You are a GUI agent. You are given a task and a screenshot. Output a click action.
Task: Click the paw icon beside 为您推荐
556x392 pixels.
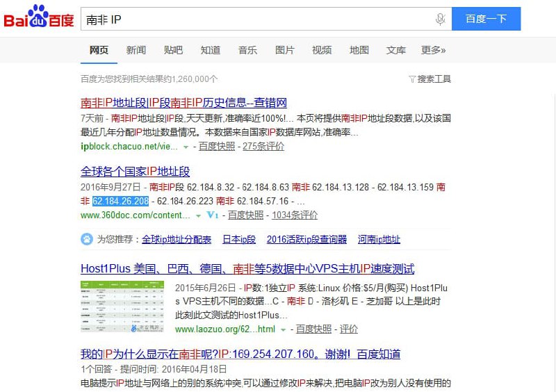[x=87, y=239]
